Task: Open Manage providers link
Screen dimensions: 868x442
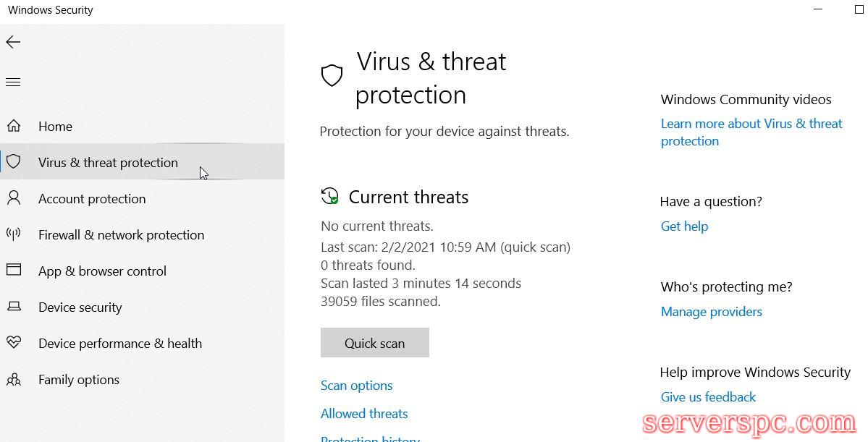Action: click(x=711, y=312)
